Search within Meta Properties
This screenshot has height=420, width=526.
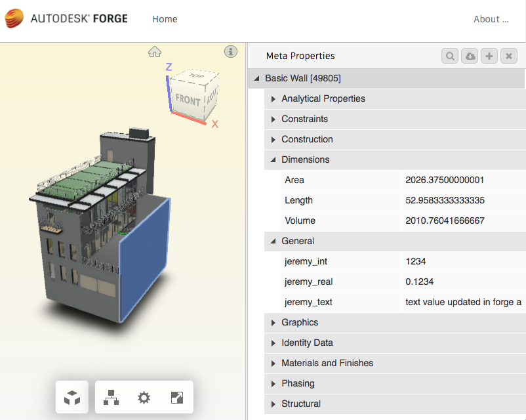(450, 56)
